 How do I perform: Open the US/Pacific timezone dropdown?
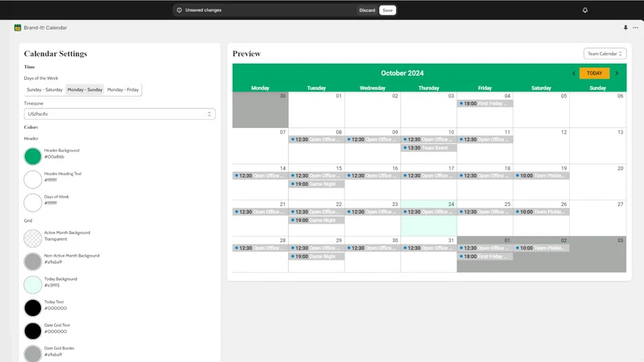[119, 114]
